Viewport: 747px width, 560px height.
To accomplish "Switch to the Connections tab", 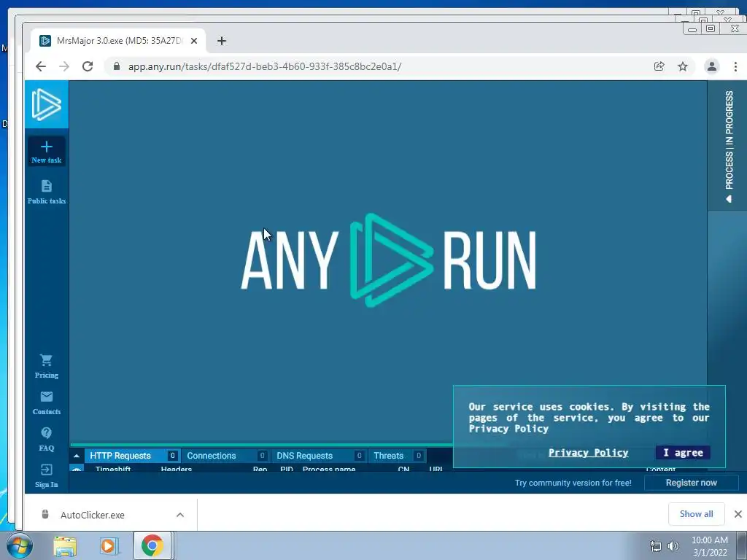I will 226,456.
